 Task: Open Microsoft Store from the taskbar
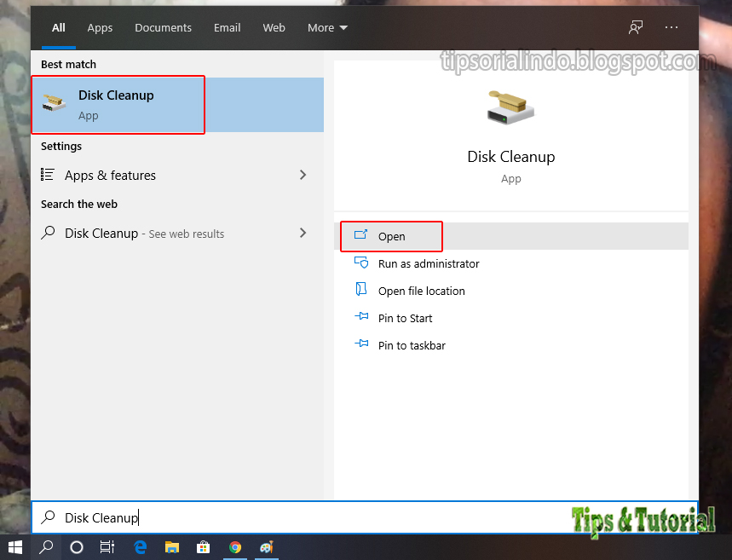(203, 547)
